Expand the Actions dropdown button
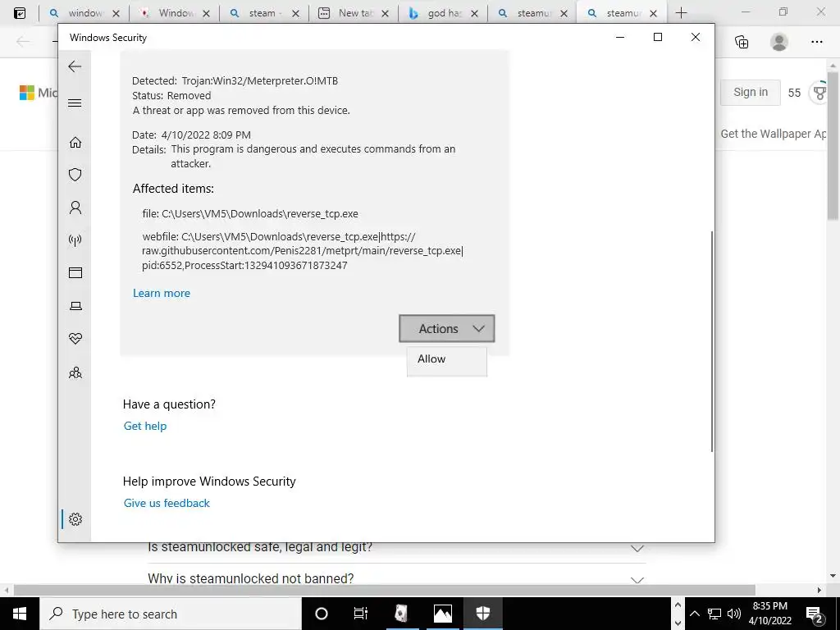 tap(447, 328)
